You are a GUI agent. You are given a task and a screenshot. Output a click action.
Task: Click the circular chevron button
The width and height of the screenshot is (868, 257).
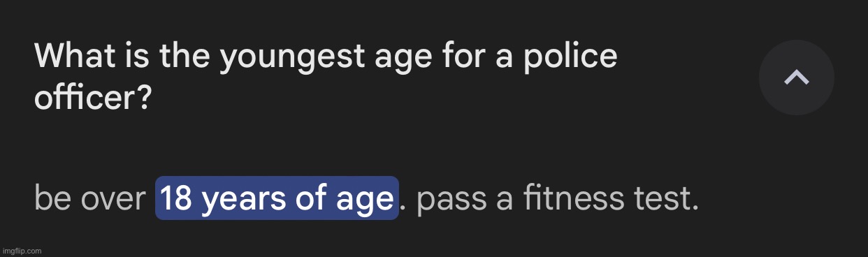coord(796,78)
